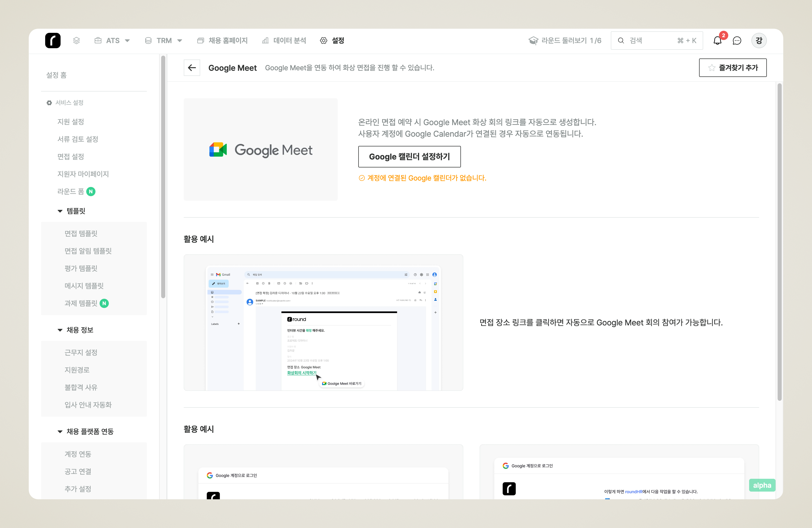Click the settings gear icon in navbar
This screenshot has width=812, height=528.
(x=323, y=41)
